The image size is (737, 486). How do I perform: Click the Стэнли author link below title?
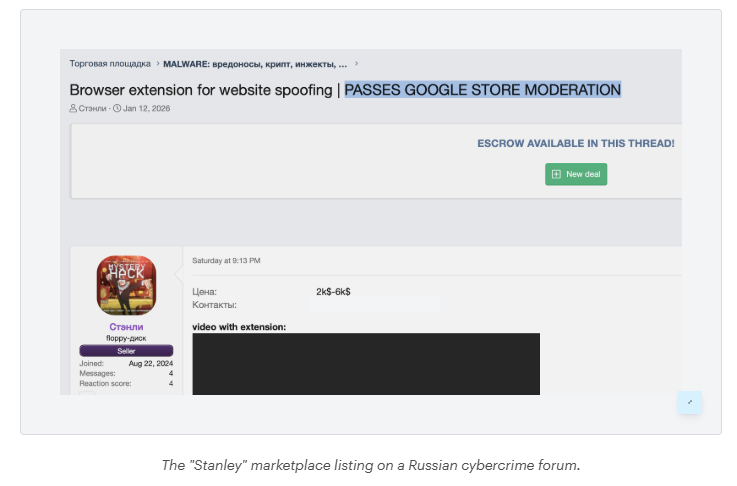(x=95, y=108)
